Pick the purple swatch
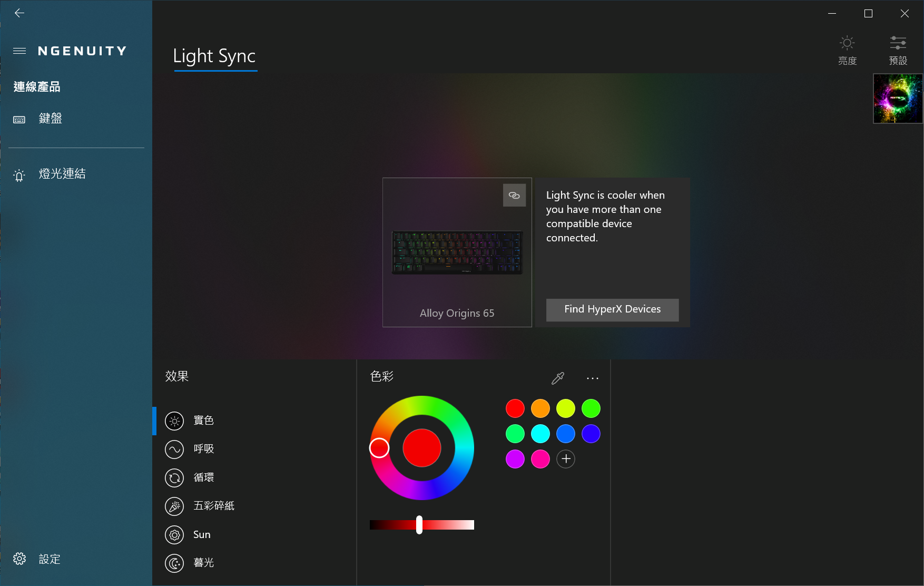This screenshot has height=586, width=924. point(515,459)
